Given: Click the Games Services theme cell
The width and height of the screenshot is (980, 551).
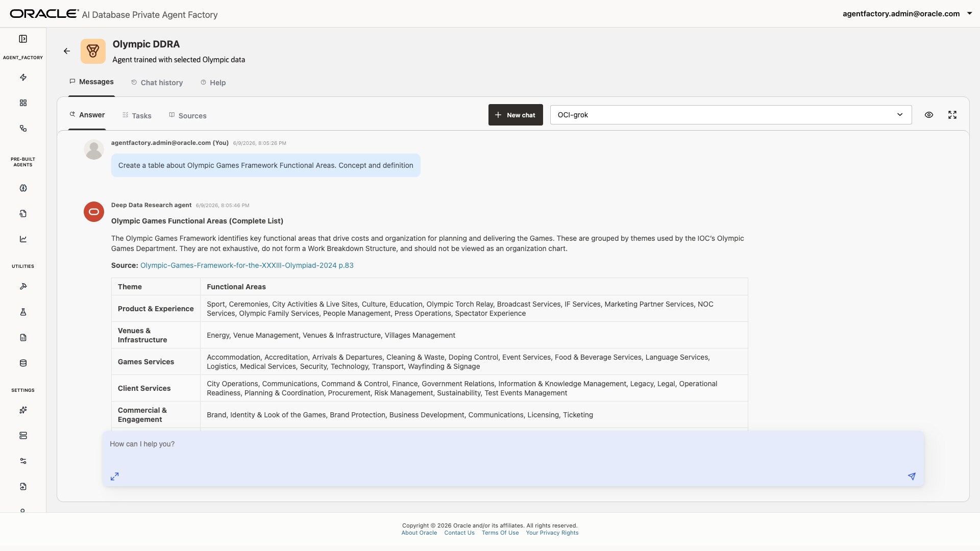Looking at the screenshot, I should 156,362.
